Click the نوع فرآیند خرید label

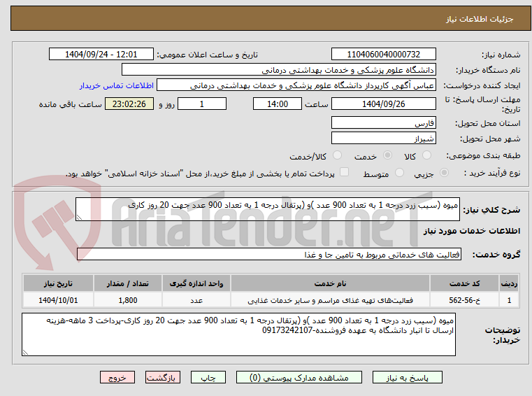(x=492, y=173)
